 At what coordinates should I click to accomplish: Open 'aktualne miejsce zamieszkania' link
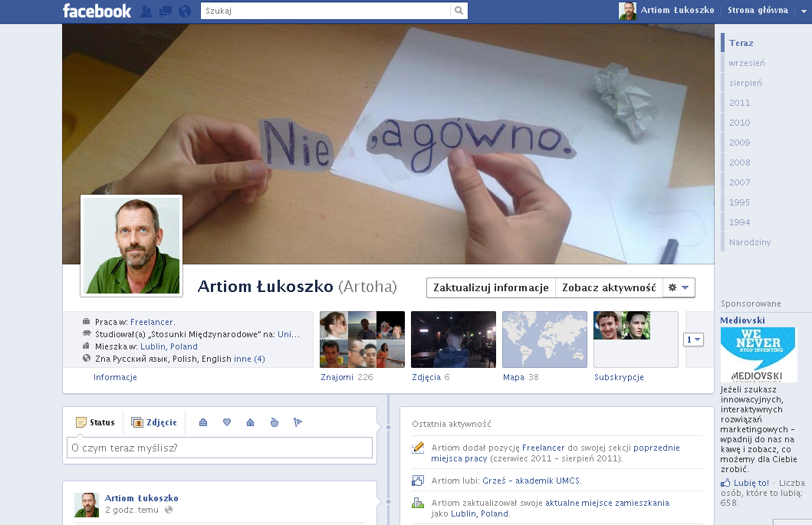click(x=607, y=503)
